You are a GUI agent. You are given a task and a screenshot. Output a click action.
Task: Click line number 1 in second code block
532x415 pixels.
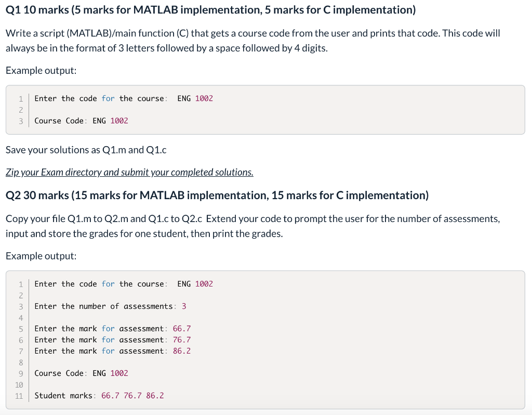pyautogui.click(x=20, y=284)
